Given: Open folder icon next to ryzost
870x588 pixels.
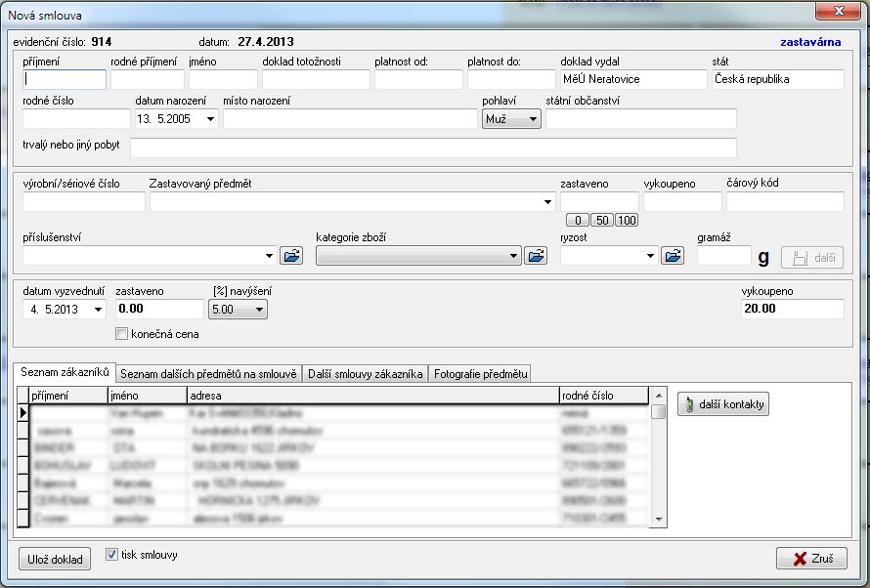Looking at the screenshot, I should coord(672,256).
